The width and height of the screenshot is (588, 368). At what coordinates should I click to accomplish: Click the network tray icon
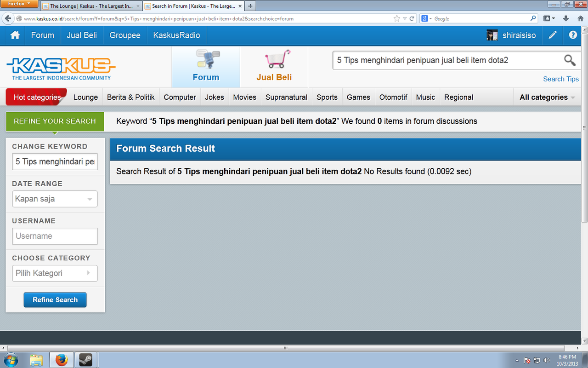(x=537, y=360)
